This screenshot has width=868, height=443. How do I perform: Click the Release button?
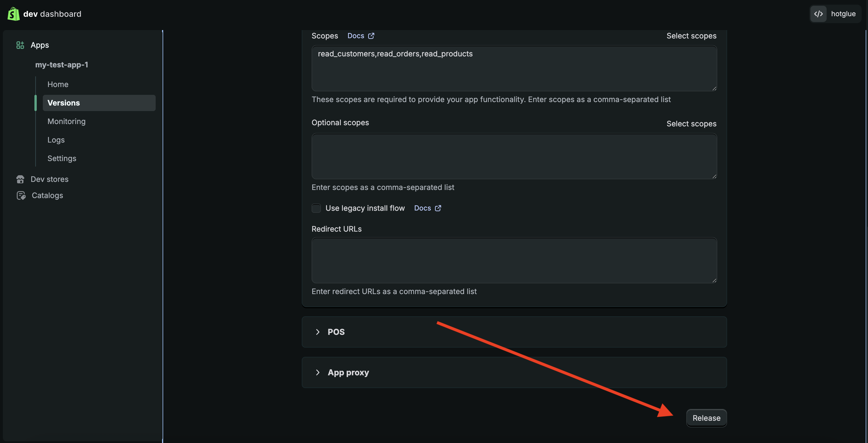click(706, 418)
